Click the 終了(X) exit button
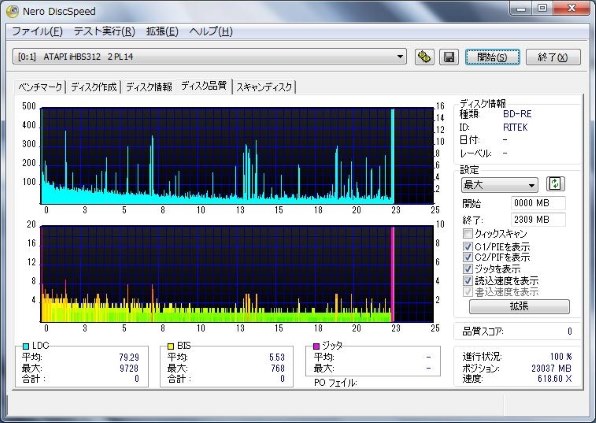 (x=553, y=57)
